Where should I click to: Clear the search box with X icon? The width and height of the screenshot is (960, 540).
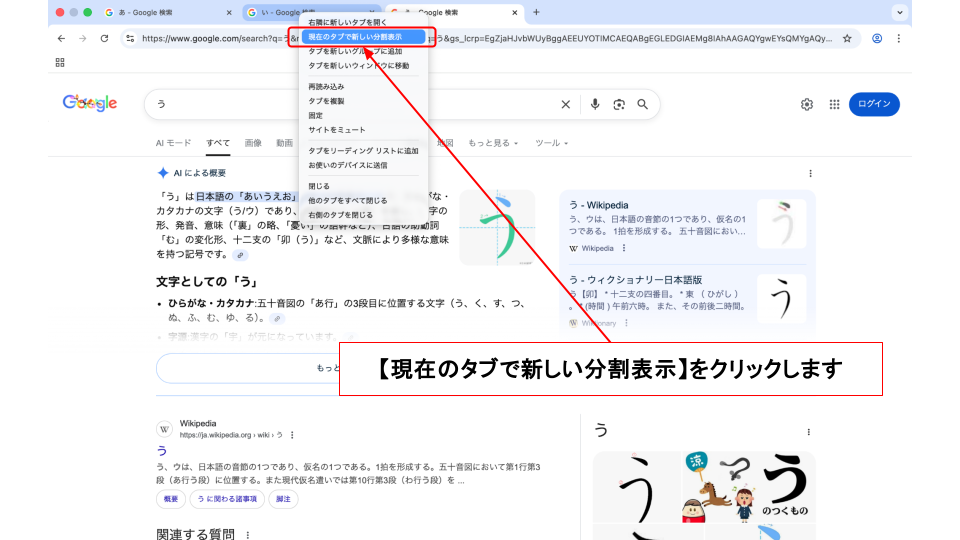pos(565,104)
